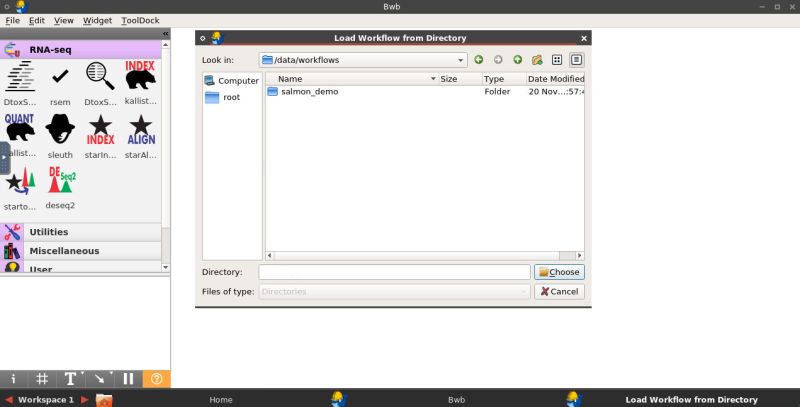Click the arrow annotation tool

tap(99, 378)
